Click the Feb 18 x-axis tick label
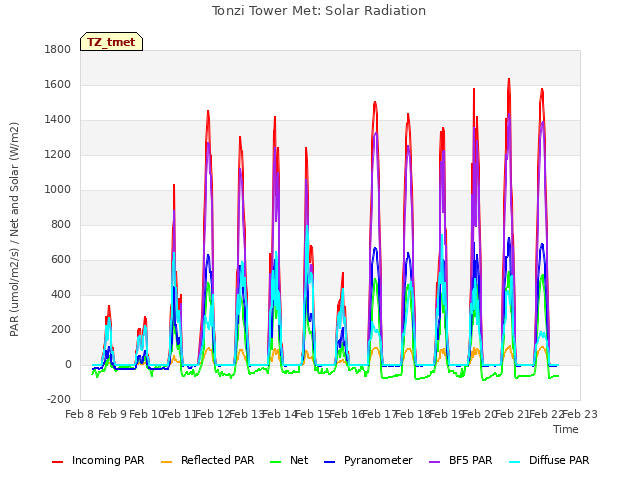 (x=413, y=414)
